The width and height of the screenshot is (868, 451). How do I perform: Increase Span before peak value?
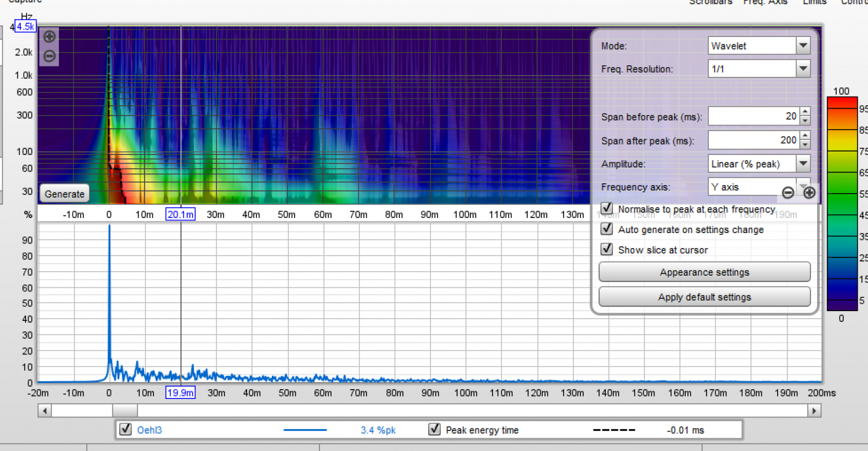[805, 112]
